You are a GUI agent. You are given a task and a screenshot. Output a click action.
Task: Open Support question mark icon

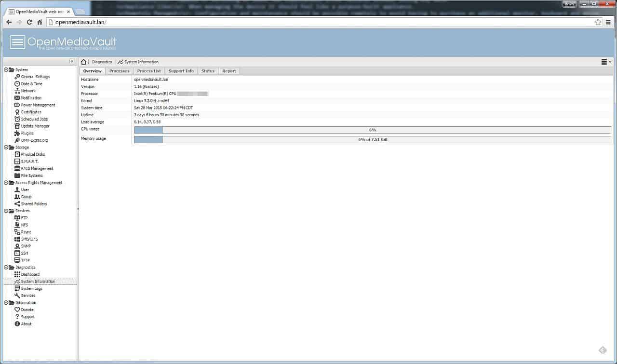[x=17, y=317]
